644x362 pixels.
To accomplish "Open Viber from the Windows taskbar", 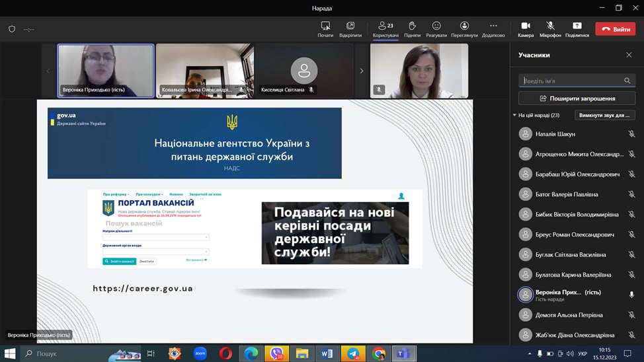I will 276,353.
